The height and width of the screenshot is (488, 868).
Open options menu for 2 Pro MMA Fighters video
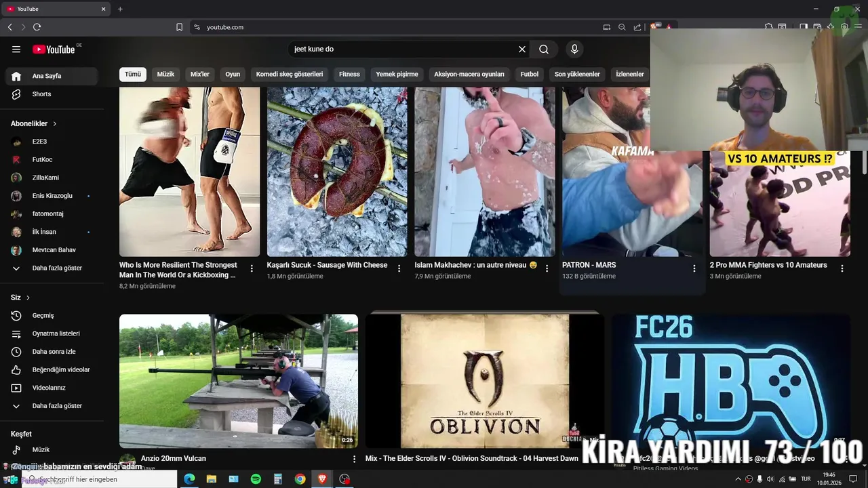[x=842, y=268]
